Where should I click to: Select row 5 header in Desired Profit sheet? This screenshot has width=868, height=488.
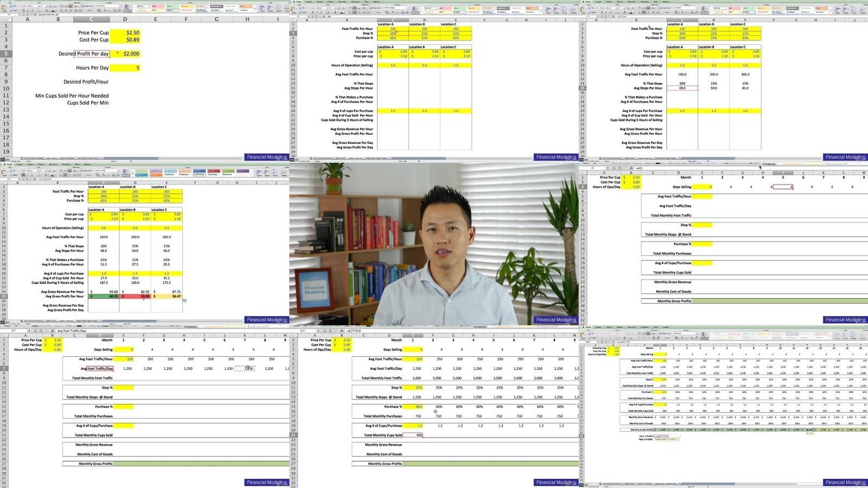tap(6, 54)
